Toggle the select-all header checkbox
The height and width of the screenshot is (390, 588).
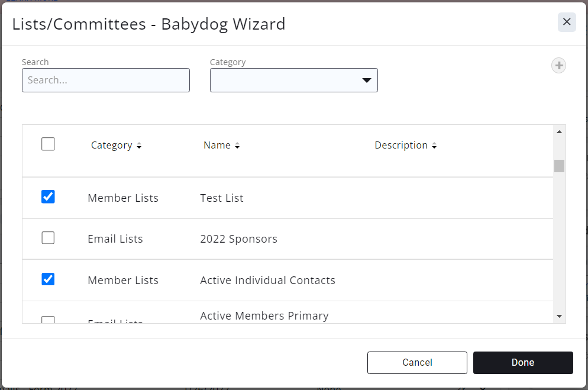(48, 144)
